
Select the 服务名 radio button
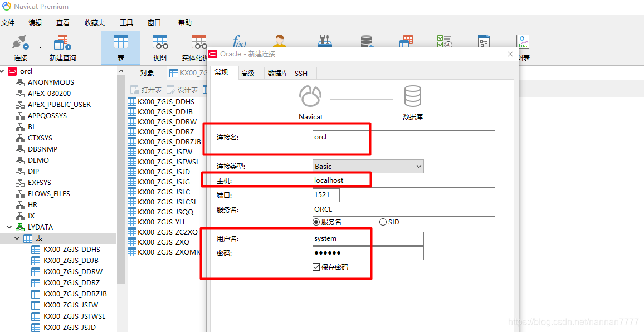[316, 222]
